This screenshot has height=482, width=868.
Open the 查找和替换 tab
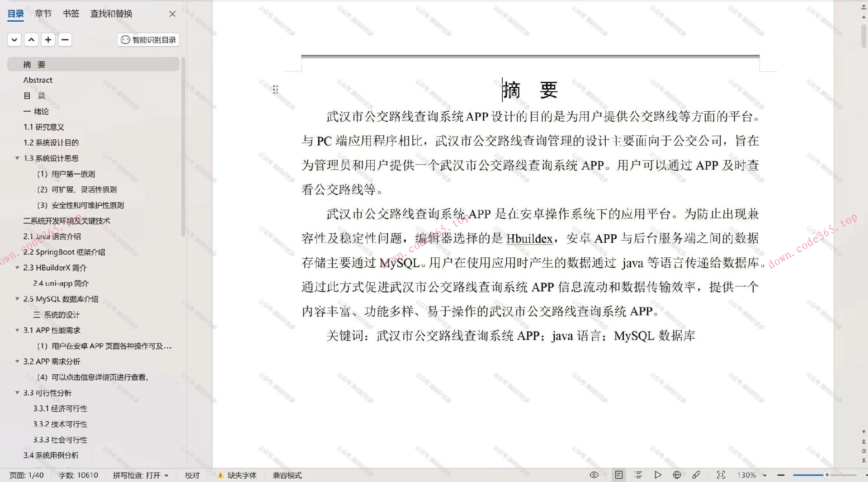[x=110, y=14]
